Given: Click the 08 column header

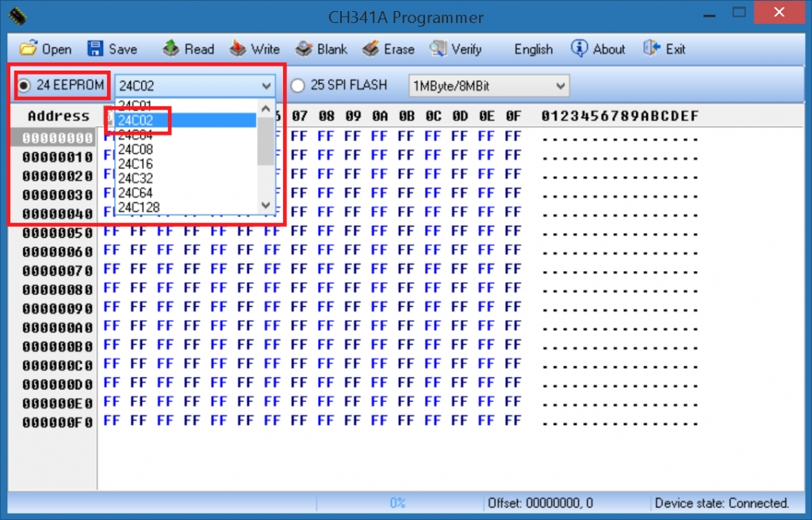Looking at the screenshot, I should pyautogui.click(x=326, y=116).
